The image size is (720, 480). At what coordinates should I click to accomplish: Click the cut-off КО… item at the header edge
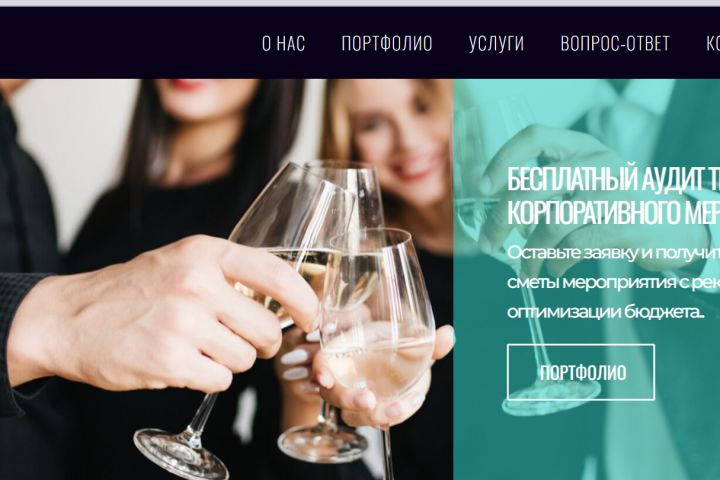[x=713, y=44]
